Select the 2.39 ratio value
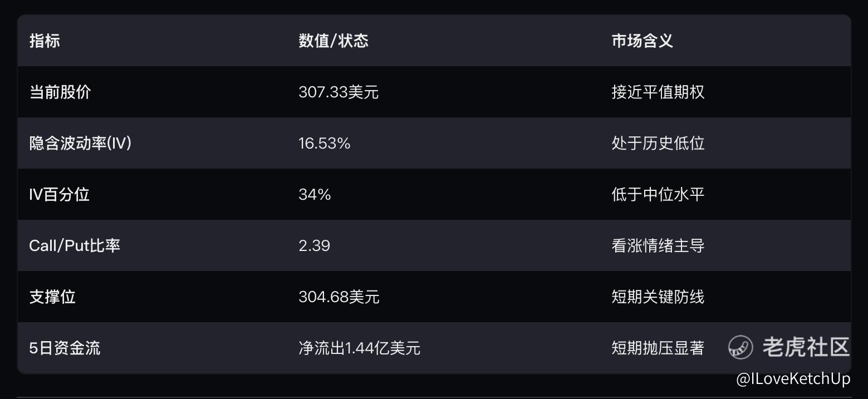This screenshot has height=399, width=868. 315,245
